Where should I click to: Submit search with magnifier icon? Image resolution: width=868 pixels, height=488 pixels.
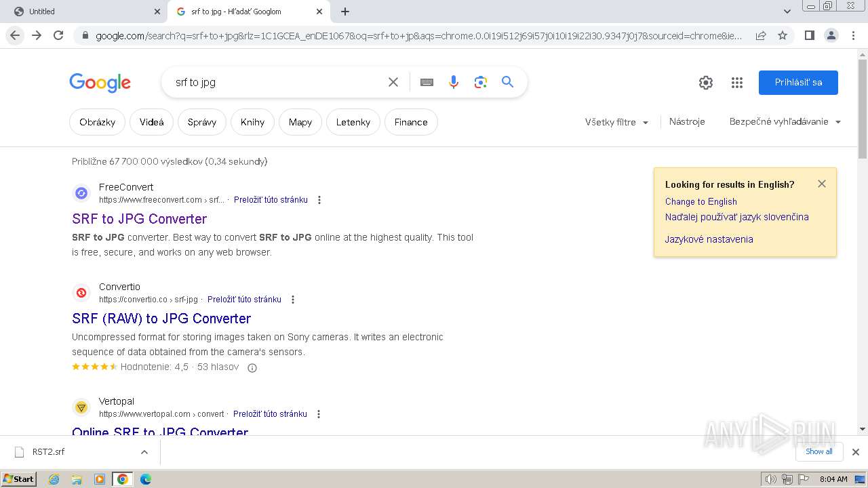(x=507, y=82)
